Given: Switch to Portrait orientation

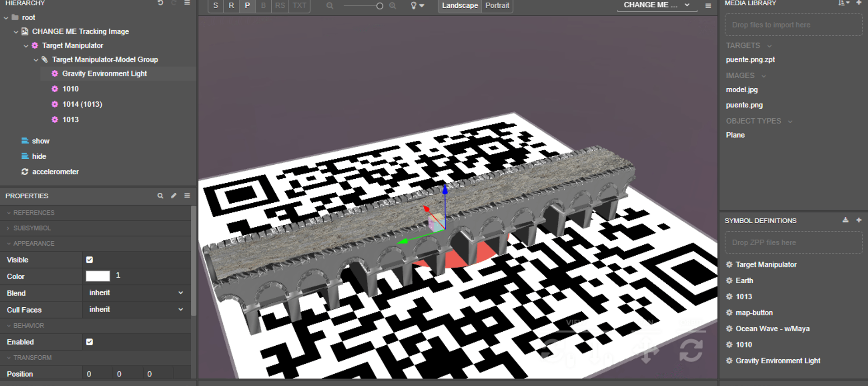Looking at the screenshot, I should pyautogui.click(x=497, y=5).
